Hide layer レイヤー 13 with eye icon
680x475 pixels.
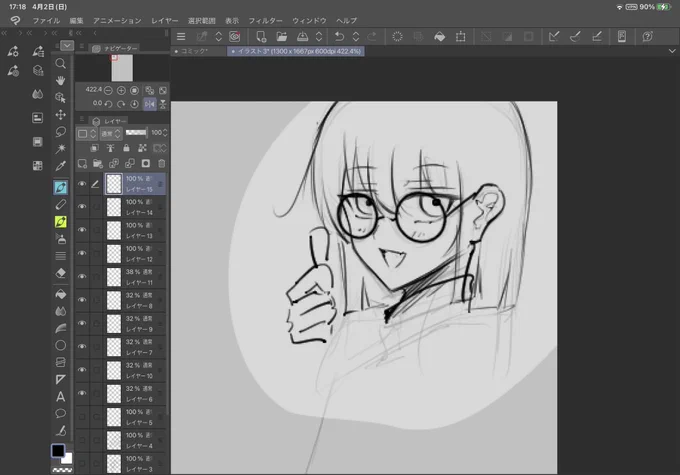82,230
